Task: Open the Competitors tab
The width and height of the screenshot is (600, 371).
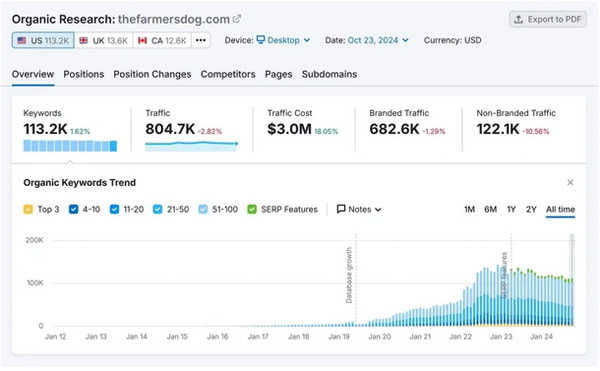Action: [x=228, y=74]
